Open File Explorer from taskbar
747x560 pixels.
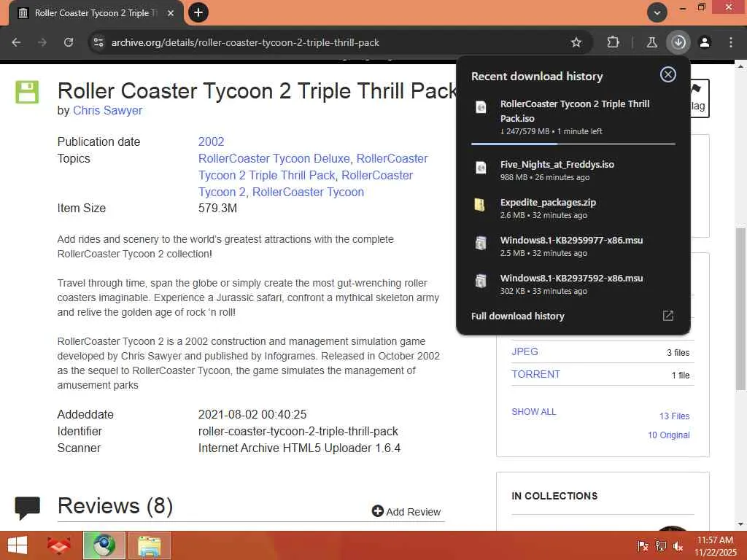pos(149,545)
